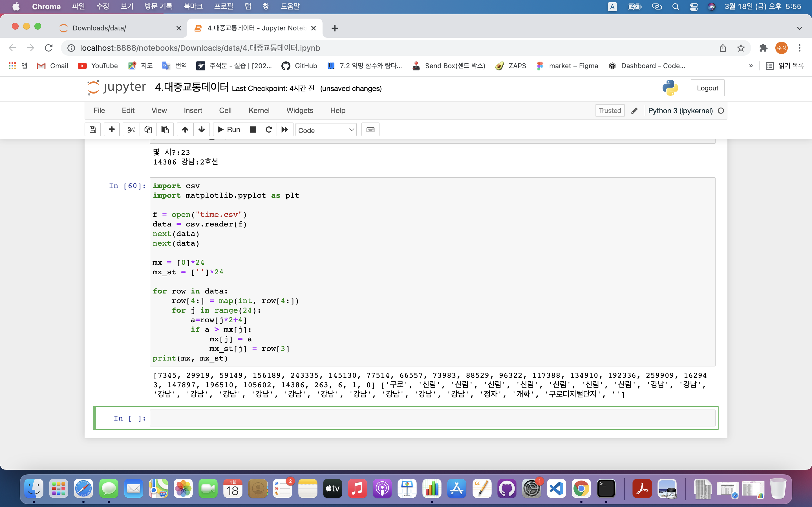
Task: Restart and run all with the fast-forward icon
Action: (285, 130)
